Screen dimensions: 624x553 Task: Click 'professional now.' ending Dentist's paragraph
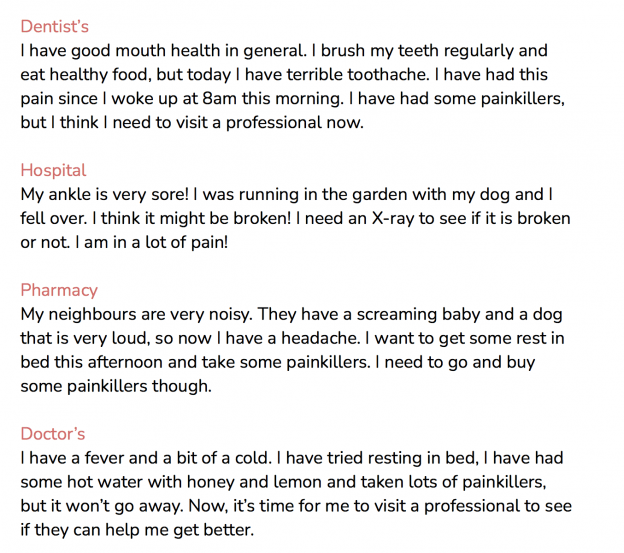coord(295,123)
